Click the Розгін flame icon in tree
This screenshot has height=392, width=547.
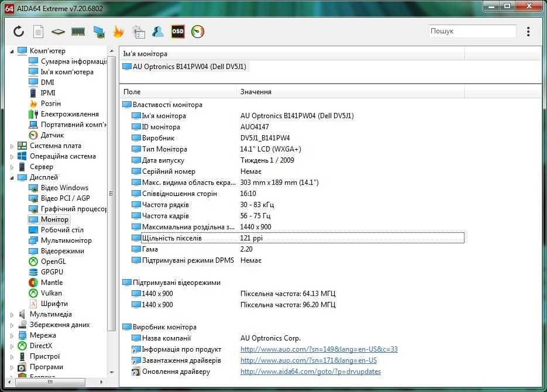[33, 104]
